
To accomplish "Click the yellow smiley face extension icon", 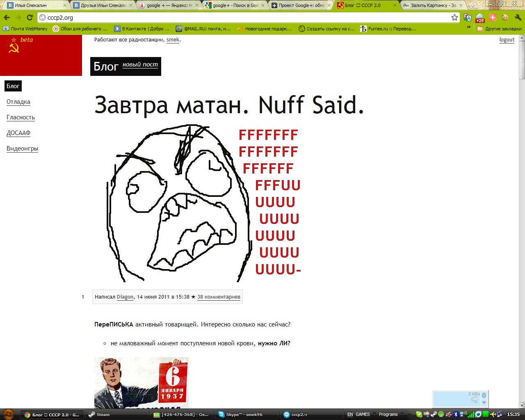I will click(505, 18).
